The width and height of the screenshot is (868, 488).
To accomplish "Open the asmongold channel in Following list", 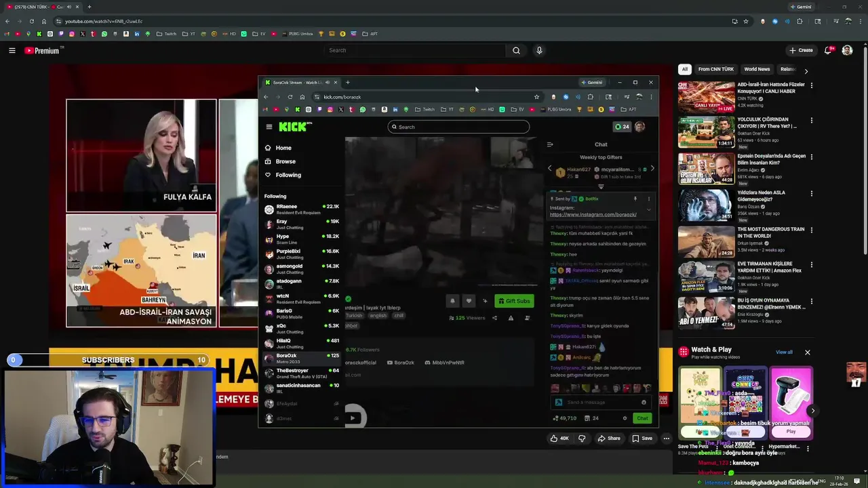I will pyautogui.click(x=302, y=268).
